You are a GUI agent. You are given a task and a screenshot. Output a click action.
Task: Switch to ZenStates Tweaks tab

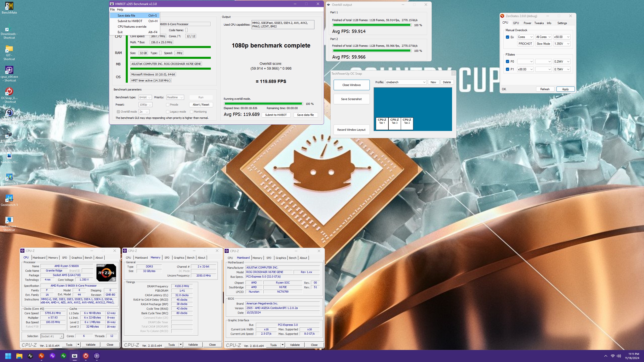539,23
